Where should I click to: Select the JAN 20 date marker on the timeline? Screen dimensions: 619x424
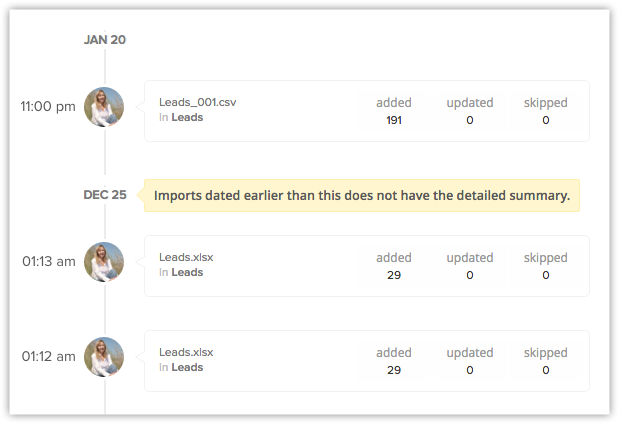tap(104, 40)
